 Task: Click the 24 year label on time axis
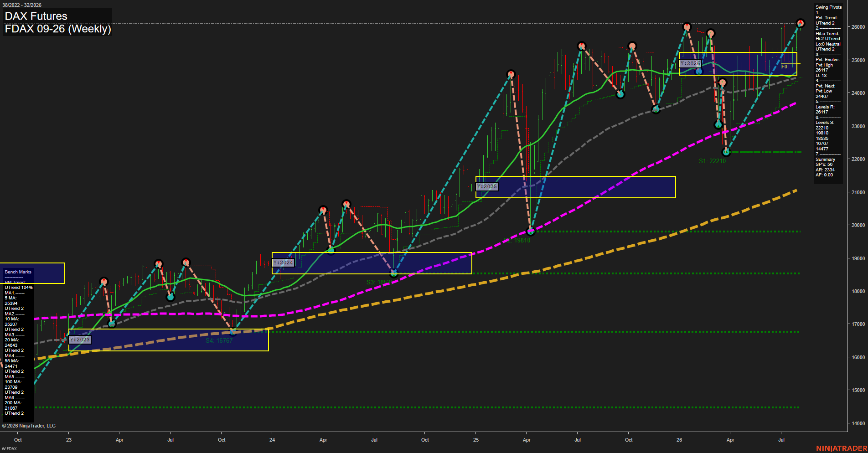point(272,440)
